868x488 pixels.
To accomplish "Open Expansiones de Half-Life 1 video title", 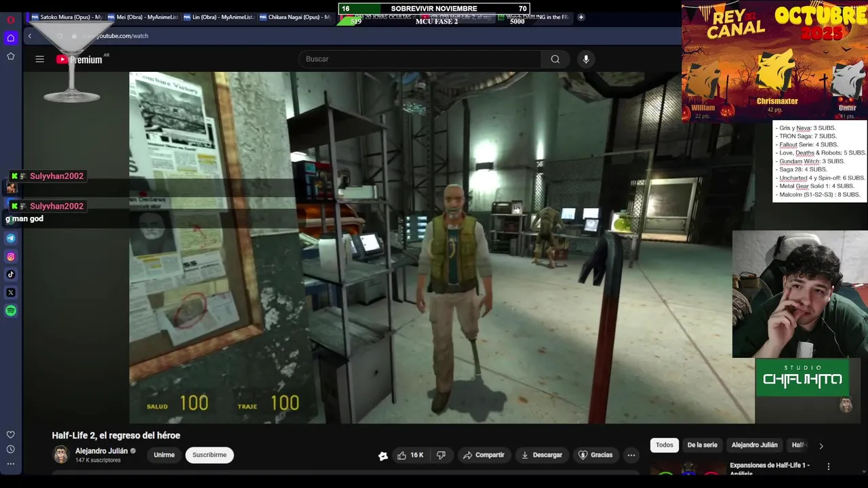I will (770, 469).
